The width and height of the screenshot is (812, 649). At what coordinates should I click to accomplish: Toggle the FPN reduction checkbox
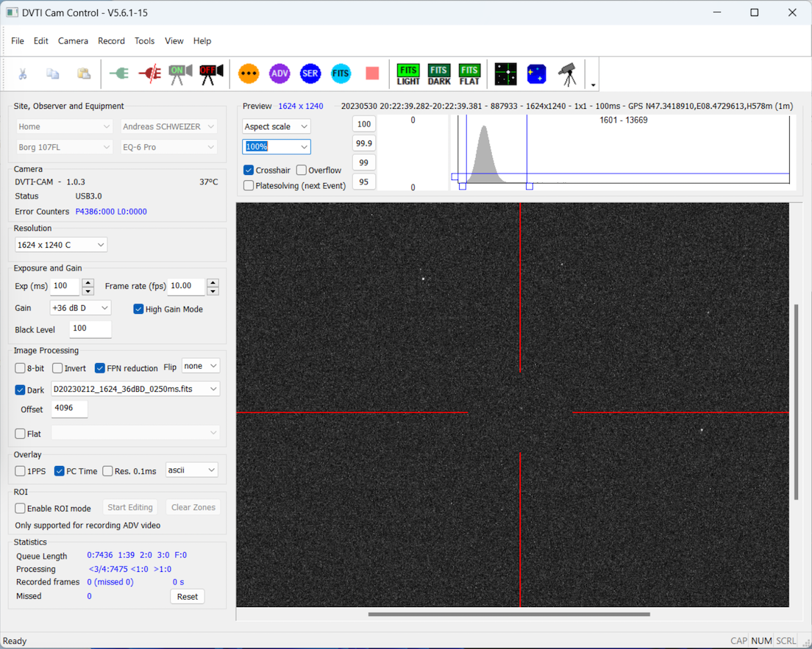(100, 368)
